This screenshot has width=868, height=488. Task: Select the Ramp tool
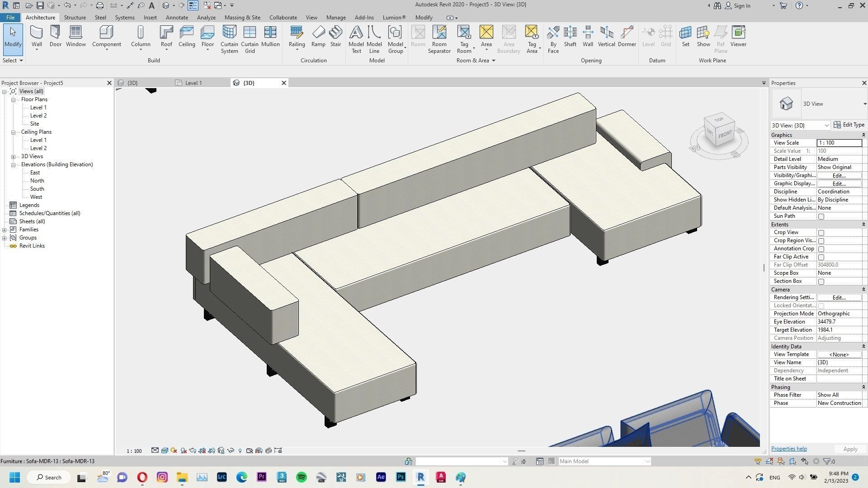(318, 37)
